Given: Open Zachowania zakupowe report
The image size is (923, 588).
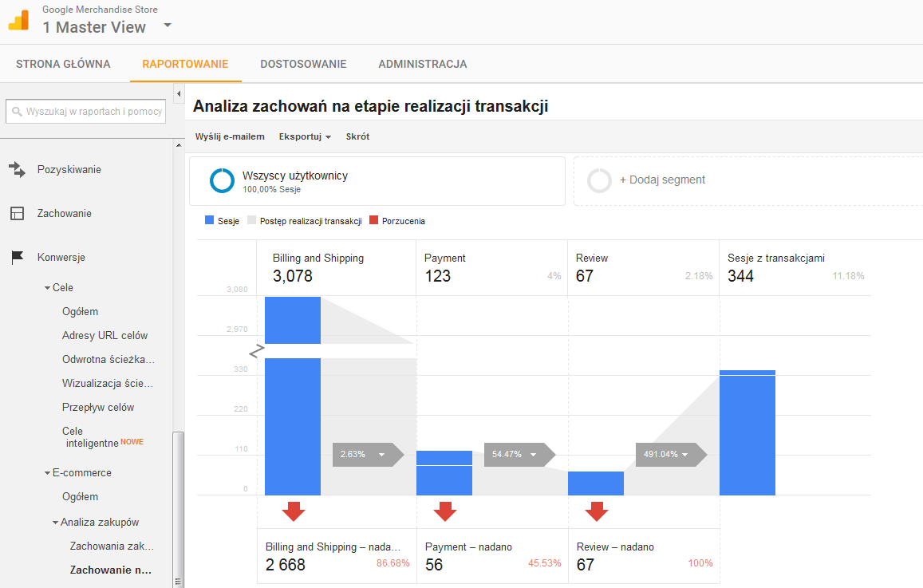Looking at the screenshot, I should (112, 547).
